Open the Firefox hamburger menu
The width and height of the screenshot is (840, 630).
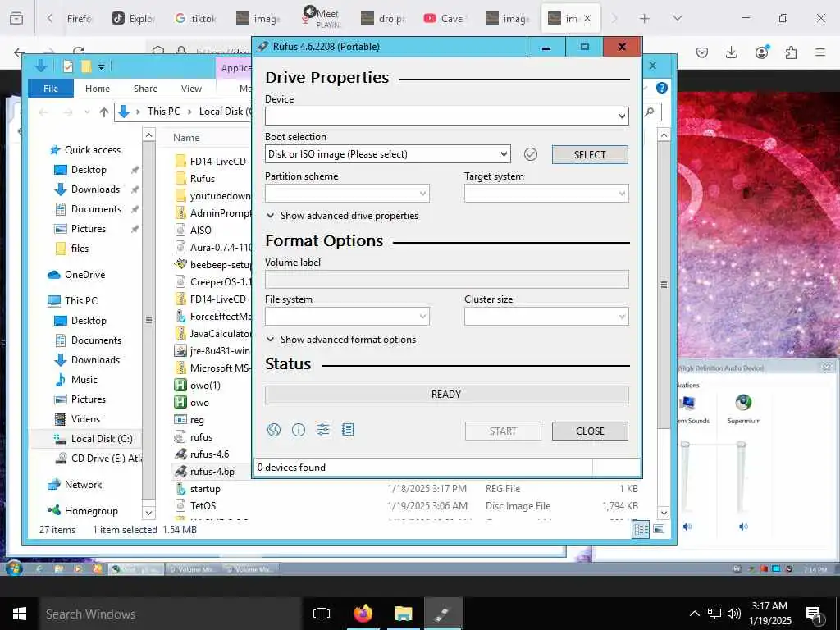click(x=820, y=52)
